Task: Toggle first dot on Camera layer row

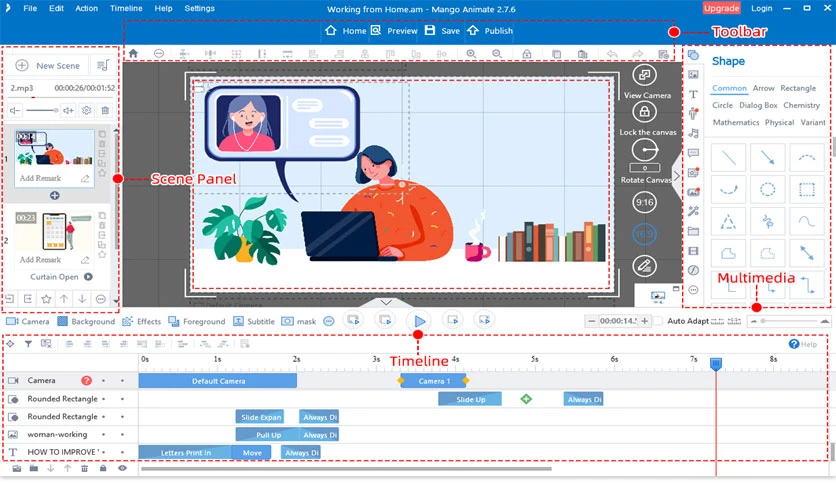Action: point(103,381)
